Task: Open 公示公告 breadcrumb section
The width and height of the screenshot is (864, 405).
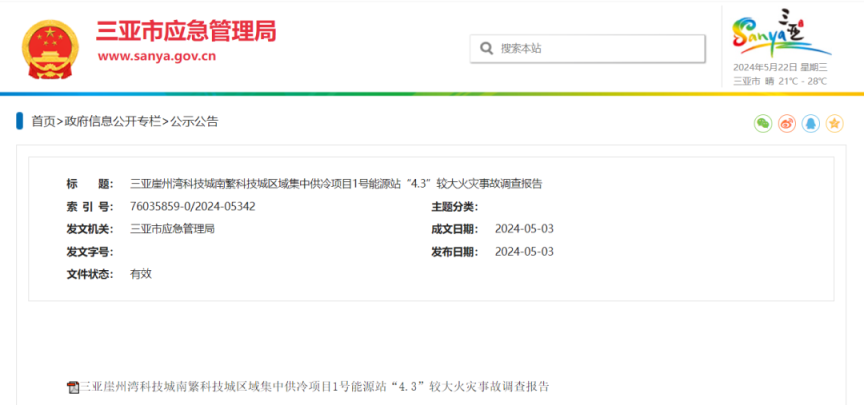Action: click(x=193, y=121)
